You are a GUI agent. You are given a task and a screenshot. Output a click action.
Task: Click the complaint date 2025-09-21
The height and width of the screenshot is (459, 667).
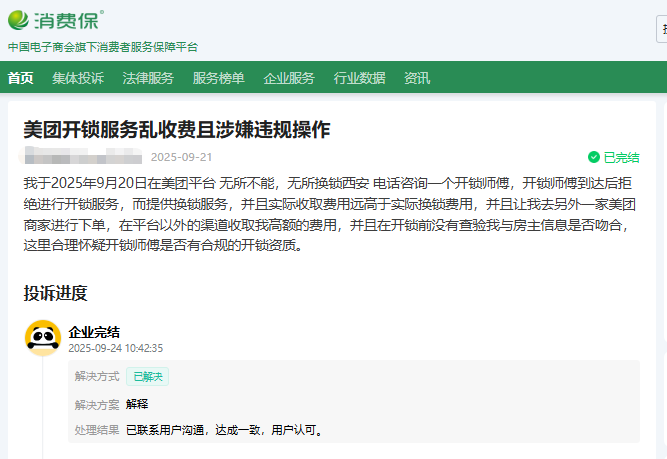(181, 157)
